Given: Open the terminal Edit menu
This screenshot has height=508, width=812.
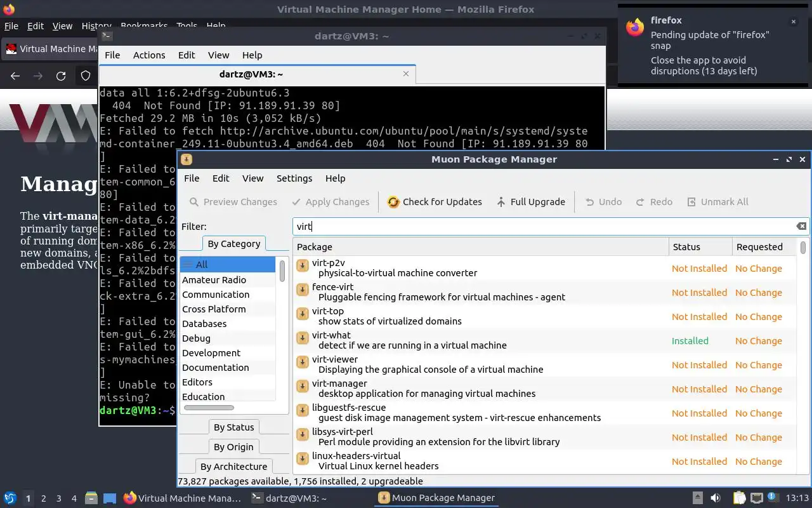Looking at the screenshot, I should point(187,55).
